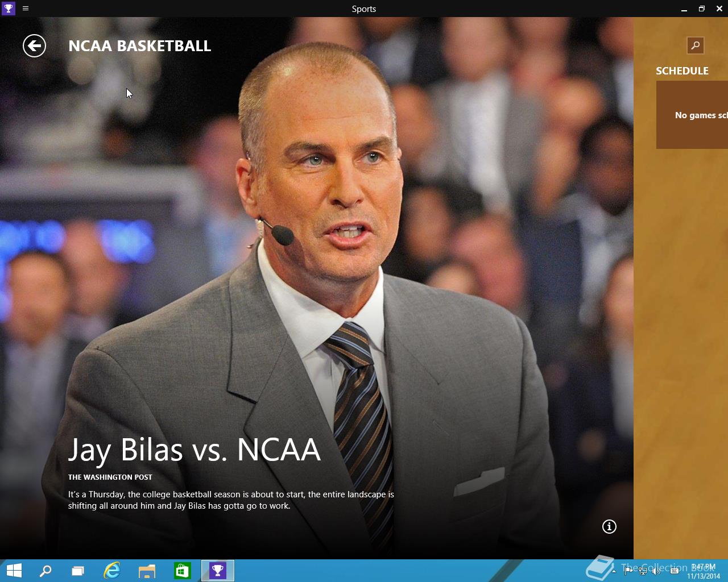This screenshot has width=728, height=582.
Task: Select the Sports app taskbar button
Action: tap(218, 571)
